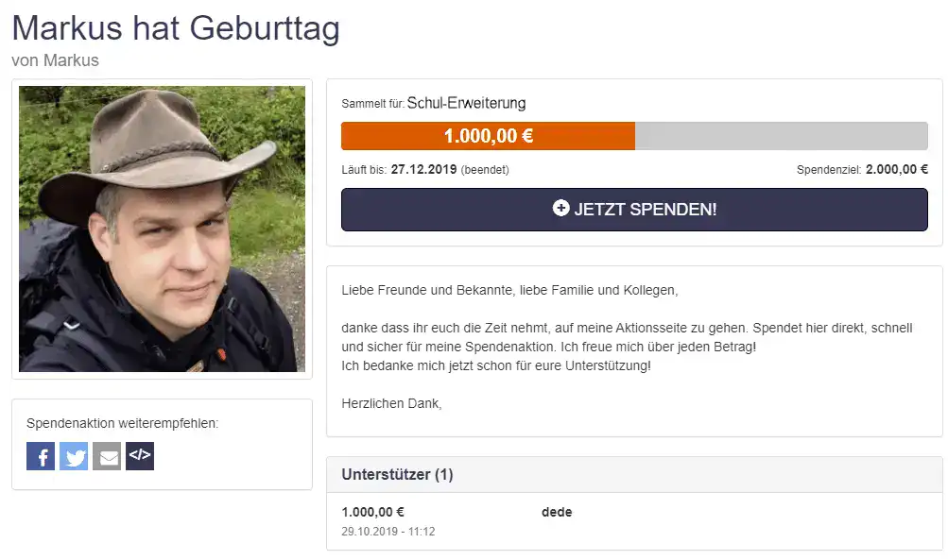The height and width of the screenshot is (560, 948).
Task: Click the 'Spendenaktion weiterempfehlen:' label
Action: pos(122,423)
